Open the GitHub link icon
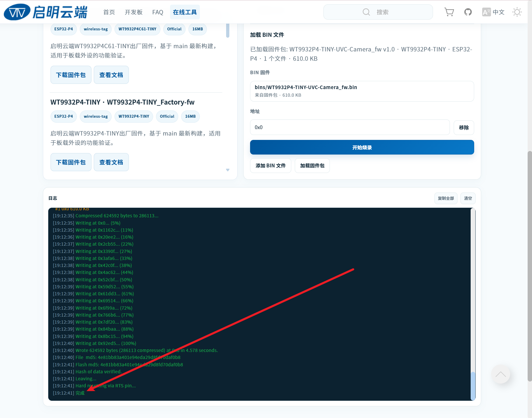This screenshot has height=418, width=532. (x=468, y=12)
